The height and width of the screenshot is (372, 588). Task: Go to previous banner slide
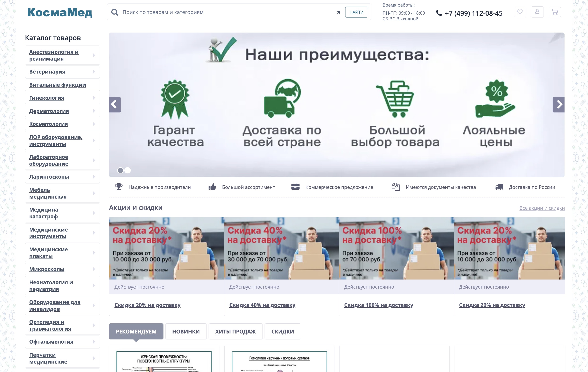tap(115, 105)
